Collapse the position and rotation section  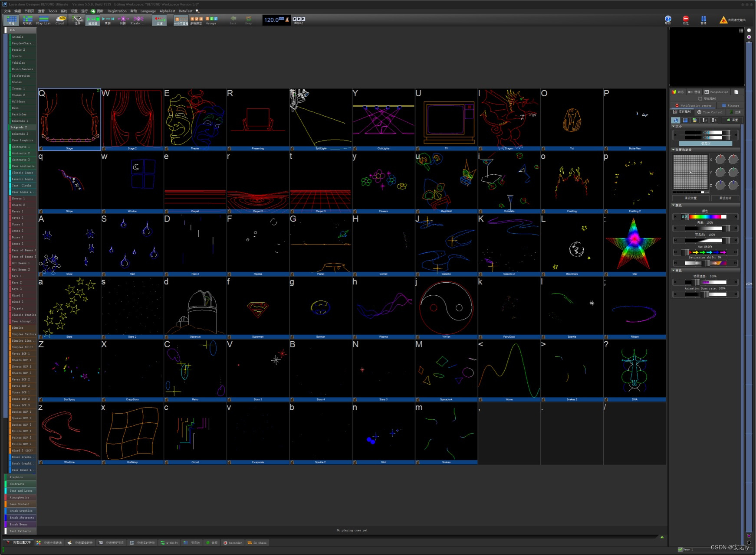click(674, 150)
